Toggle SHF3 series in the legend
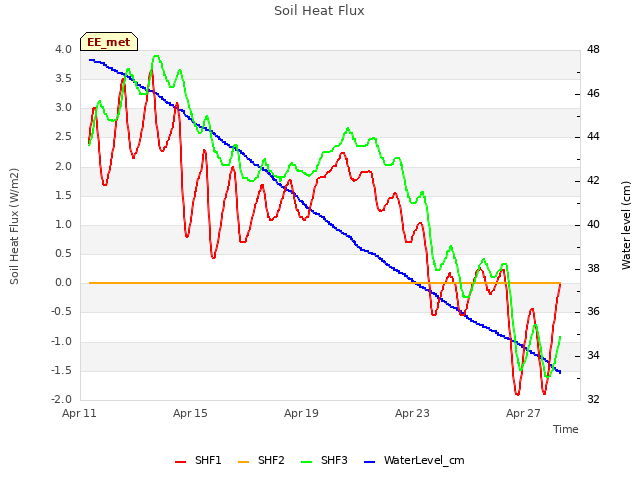 pos(324,460)
